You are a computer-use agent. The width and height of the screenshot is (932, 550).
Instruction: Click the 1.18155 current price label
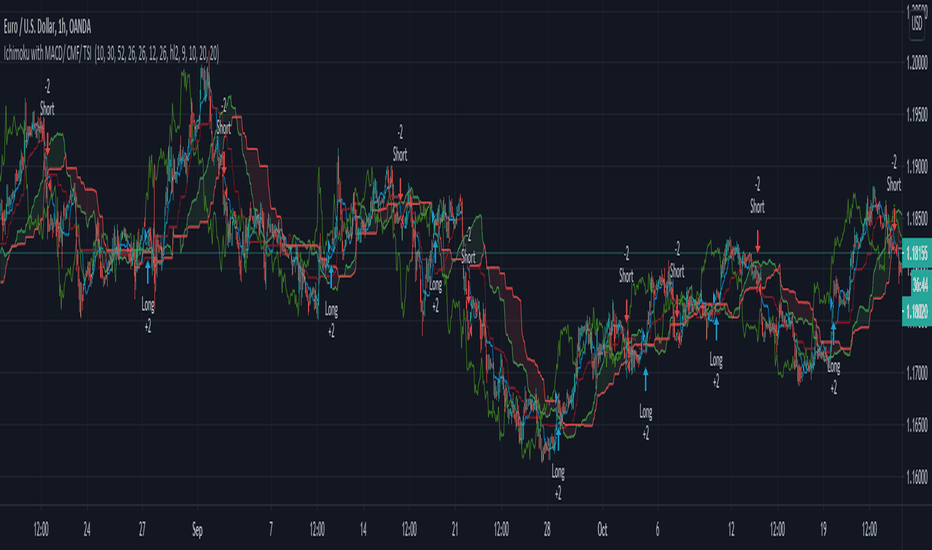(x=917, y=253)
